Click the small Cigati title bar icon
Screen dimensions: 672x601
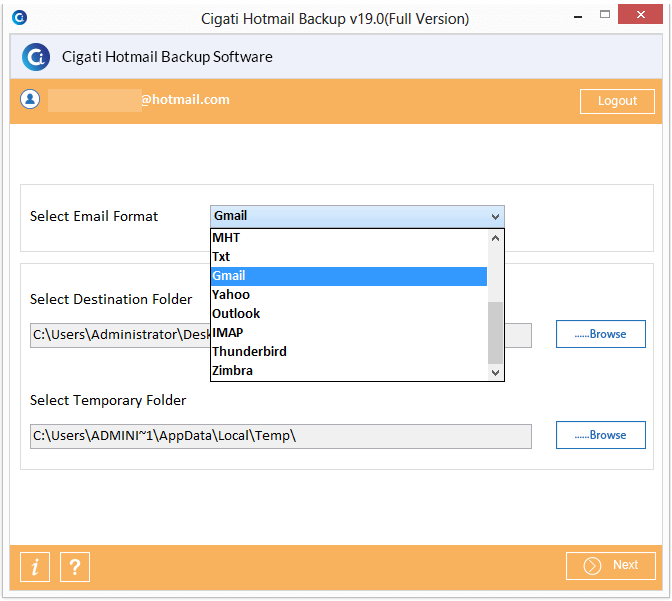(20, 18)
